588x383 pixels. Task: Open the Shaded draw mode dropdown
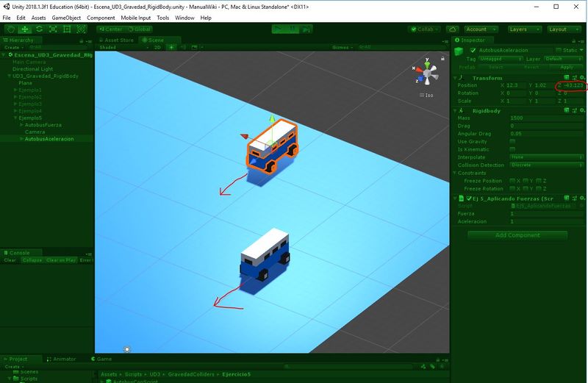[x=123, y=47]
